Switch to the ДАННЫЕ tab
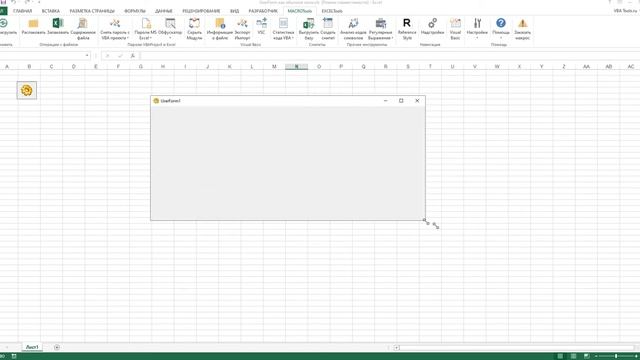 (164, 11)
